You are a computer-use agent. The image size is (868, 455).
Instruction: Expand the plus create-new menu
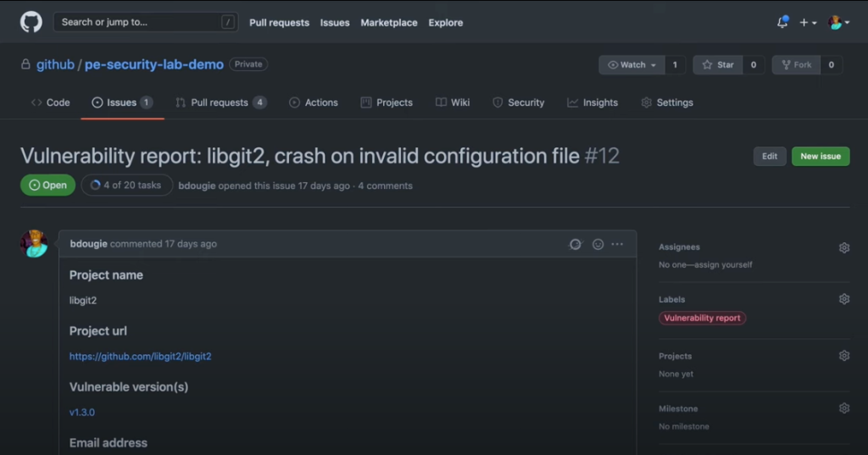coord(808,23)
